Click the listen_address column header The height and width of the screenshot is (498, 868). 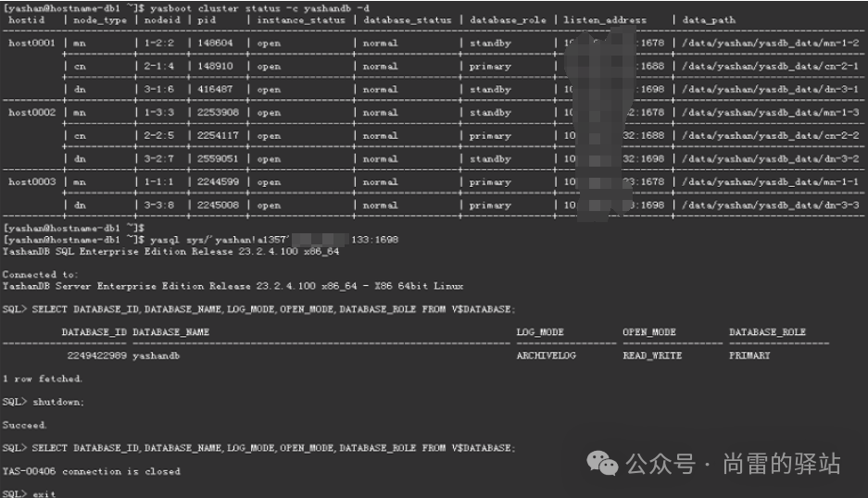point(605,20)
